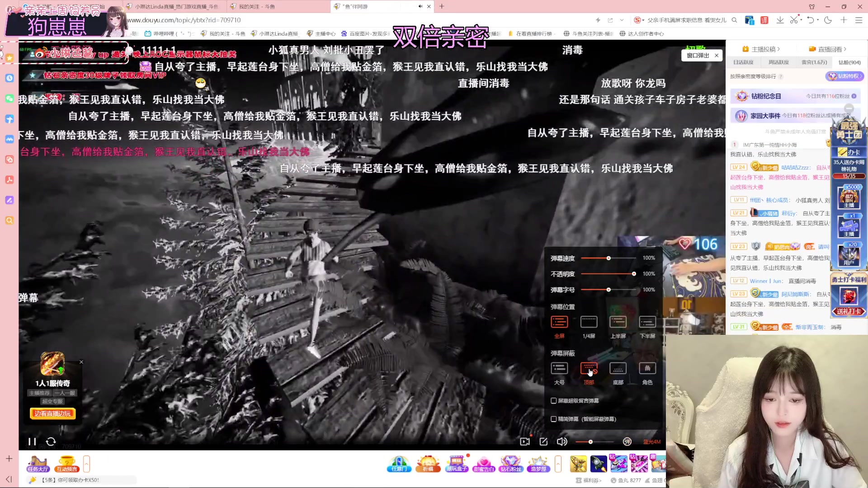This screenshot has height=488, width=868.
Task: Expand the arrow beside 互动预言
Action: pos(86,464)
